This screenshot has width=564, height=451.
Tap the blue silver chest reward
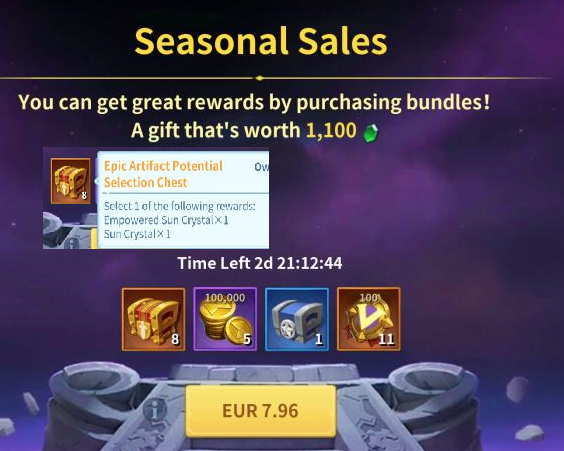(x=297, y=319)
